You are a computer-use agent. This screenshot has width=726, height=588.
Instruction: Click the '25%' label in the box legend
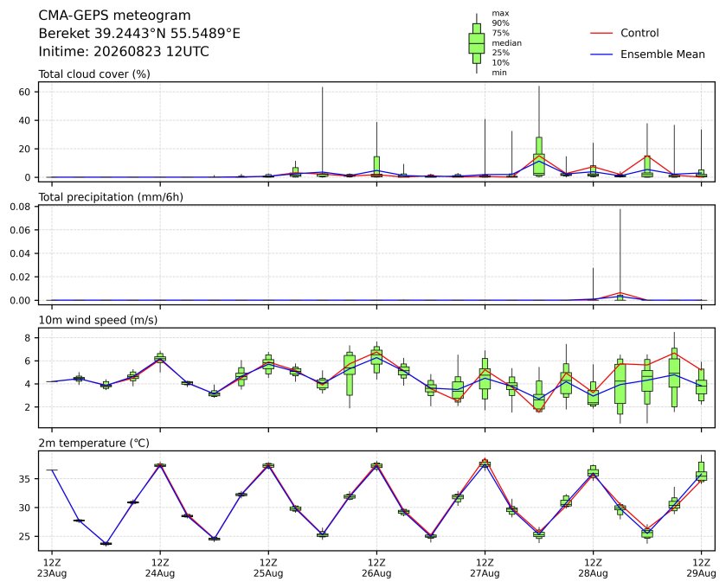(500, 53)
